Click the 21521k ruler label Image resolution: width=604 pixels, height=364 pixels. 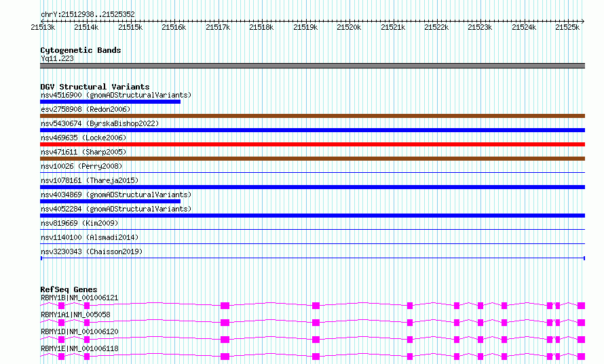pos(392,27)
